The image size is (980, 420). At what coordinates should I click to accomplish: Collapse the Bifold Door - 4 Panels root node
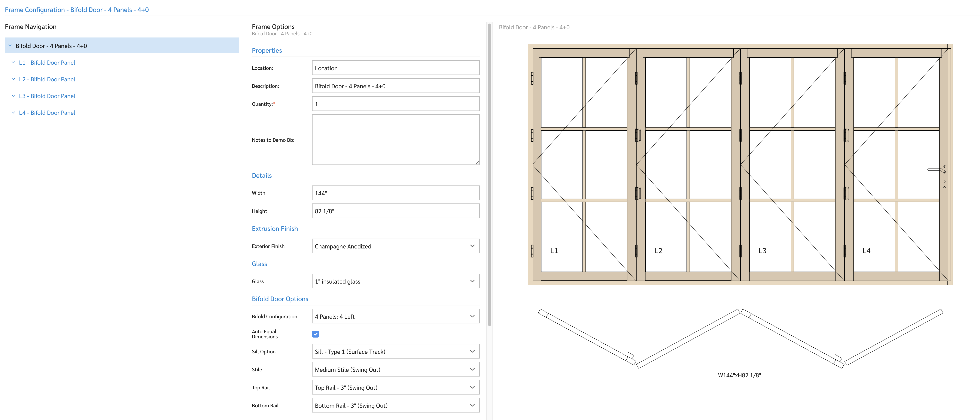click(10, 46)
